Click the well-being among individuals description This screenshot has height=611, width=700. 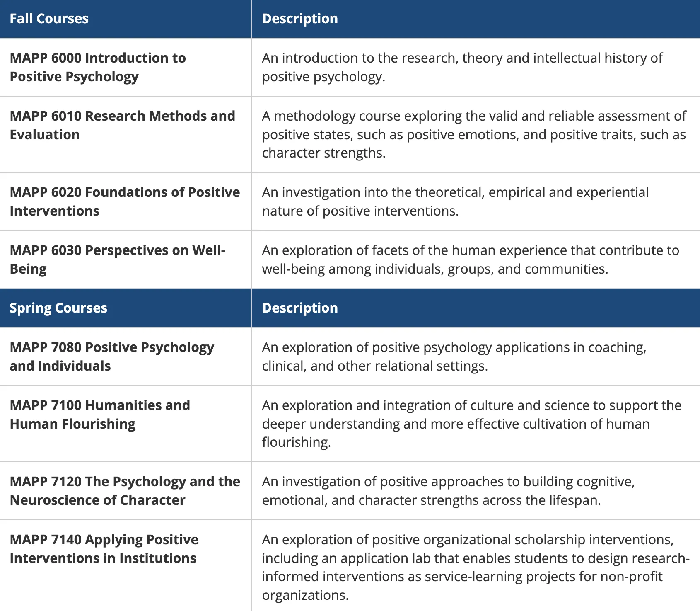pyautogui.click(x=470, y=259)
